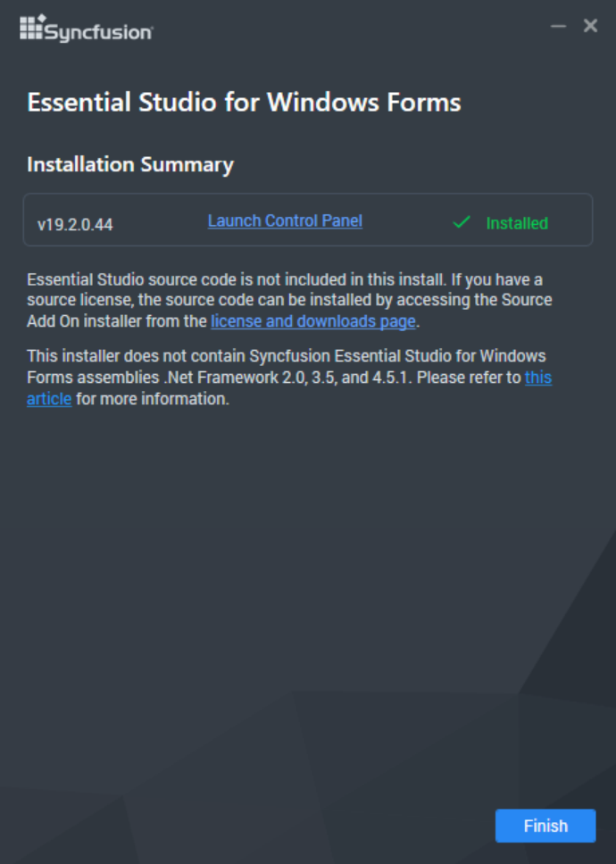Click Finish to close the installer

tap(545, 826)
